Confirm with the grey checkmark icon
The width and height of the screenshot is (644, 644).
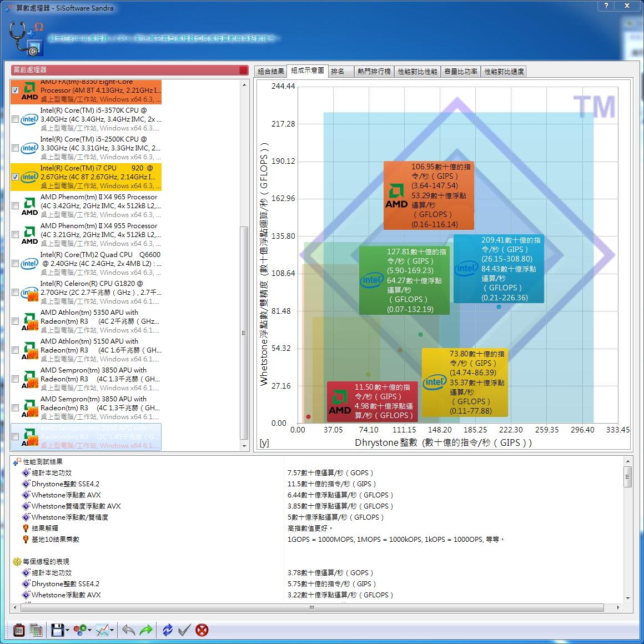[x=184, y=630]
